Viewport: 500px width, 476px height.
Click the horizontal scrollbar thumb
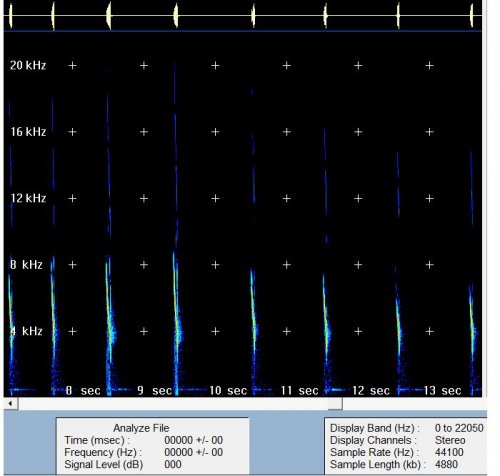point(335,404)
